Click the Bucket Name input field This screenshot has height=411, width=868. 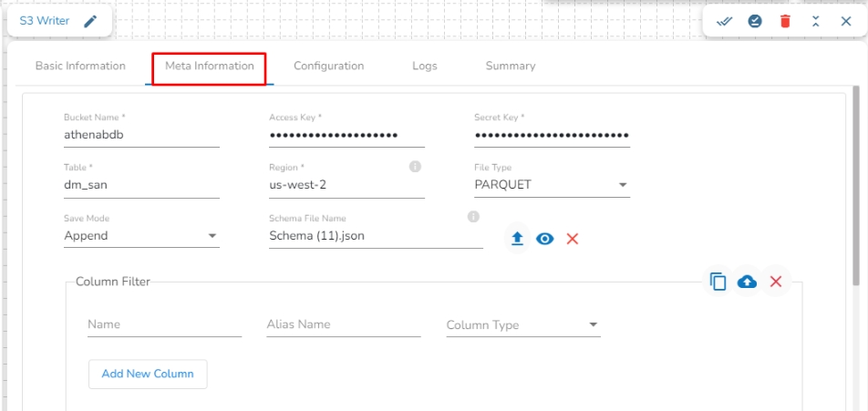coord(141,134)
